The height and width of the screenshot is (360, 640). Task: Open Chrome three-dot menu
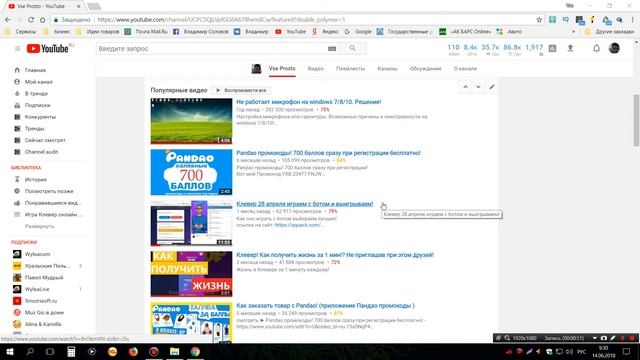click(x=632, y=20)
